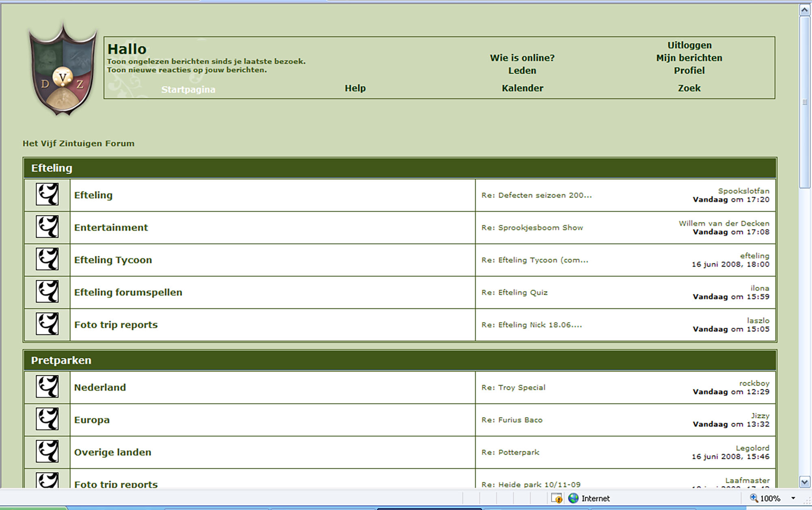The image size is (812, 510).
Task: Click the board icon beside Efteling forum
Action: [x=47, y=194]
